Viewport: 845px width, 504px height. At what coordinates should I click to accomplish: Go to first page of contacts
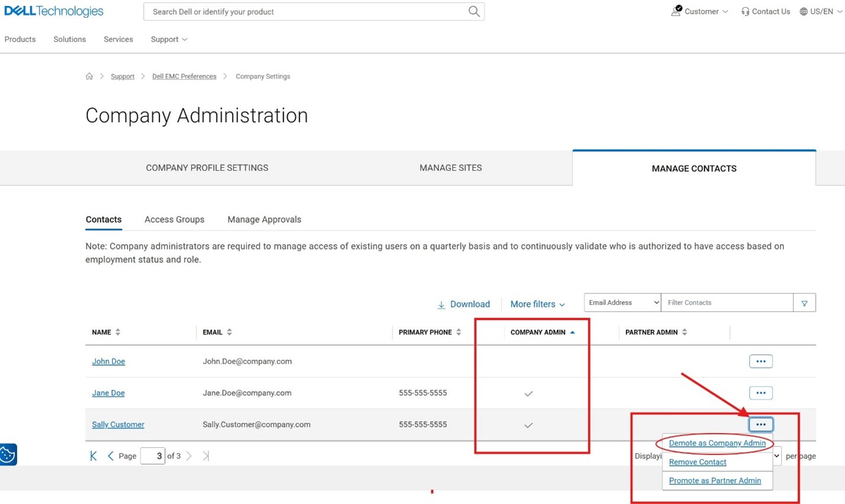point(93,456)
